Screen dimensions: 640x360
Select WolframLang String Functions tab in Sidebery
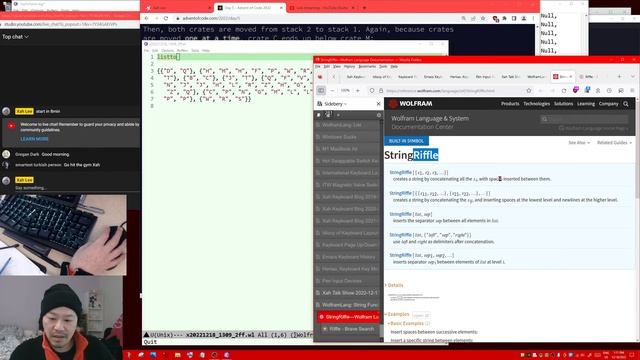[348, 305]
